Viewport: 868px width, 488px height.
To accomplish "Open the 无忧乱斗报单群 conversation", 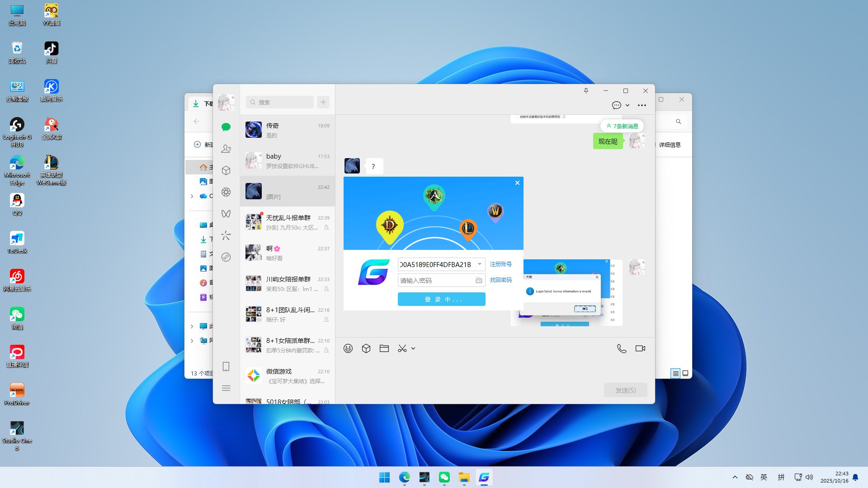I will tap(288, 222).
